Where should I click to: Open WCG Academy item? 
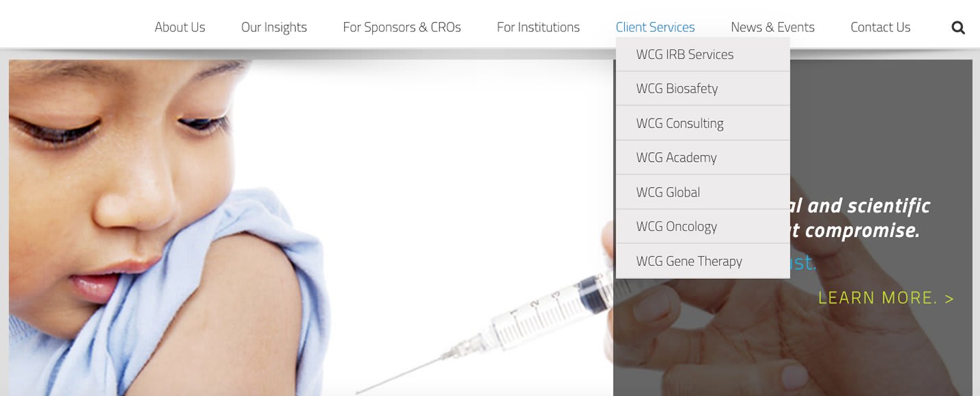pyautogui.click(x=703, y=158)
